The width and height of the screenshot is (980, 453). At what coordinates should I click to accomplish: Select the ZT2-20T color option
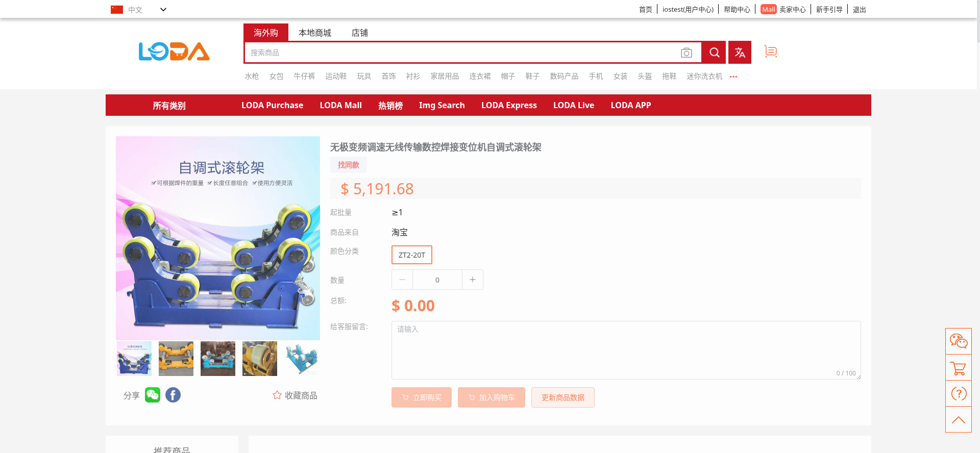point(411,255)
